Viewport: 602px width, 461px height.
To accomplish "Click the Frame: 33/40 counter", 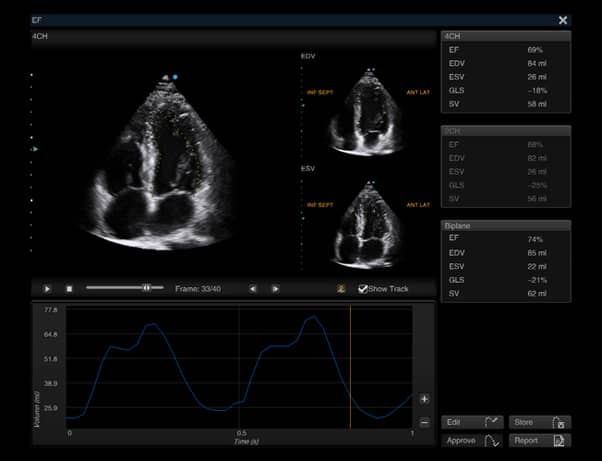I will click(198, 289).
